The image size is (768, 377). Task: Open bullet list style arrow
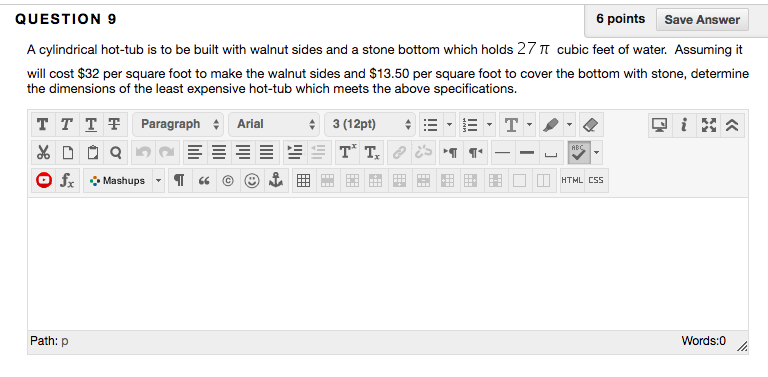tap(450, 125)
